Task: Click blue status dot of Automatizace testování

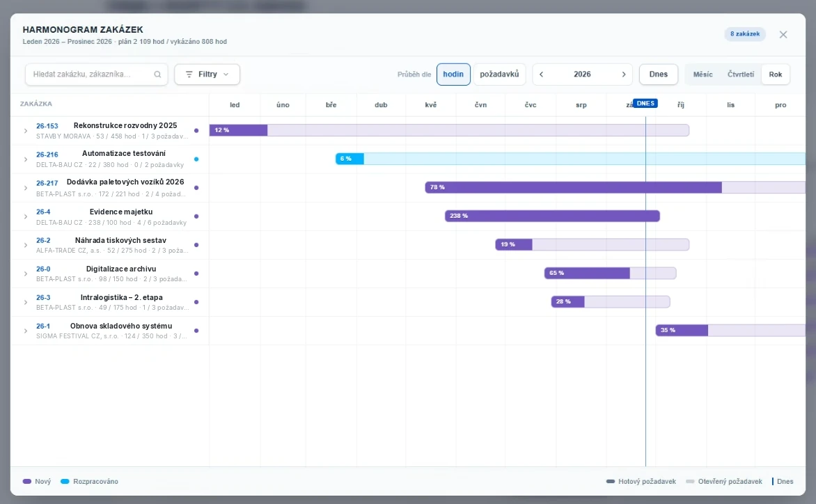Action: [x=196, y=159]
